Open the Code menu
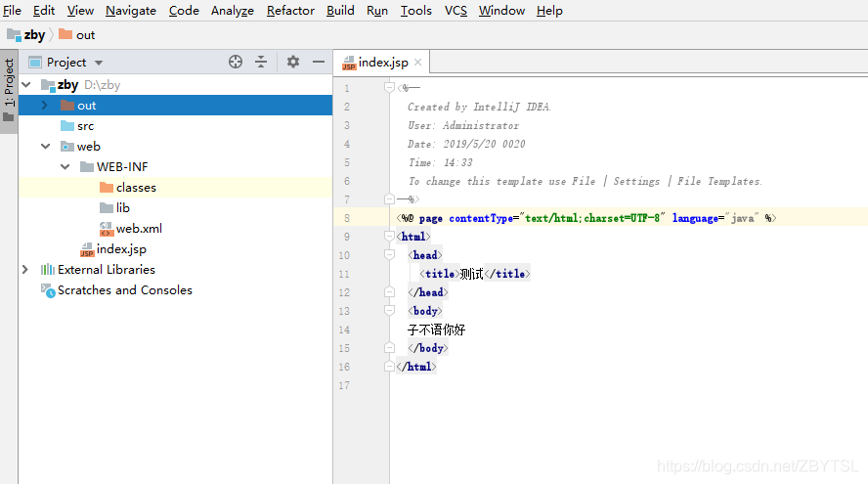Screen dimensions: 868x484 184,11
